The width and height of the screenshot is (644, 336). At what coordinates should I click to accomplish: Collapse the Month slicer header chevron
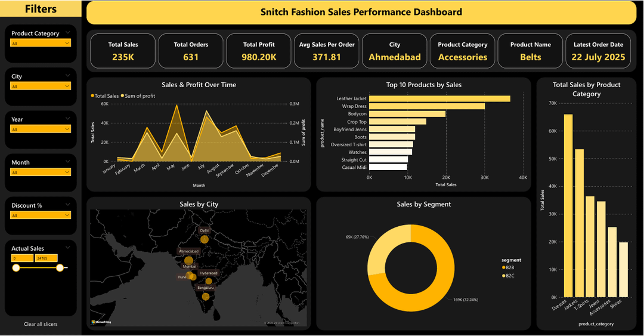coord(68,161)
